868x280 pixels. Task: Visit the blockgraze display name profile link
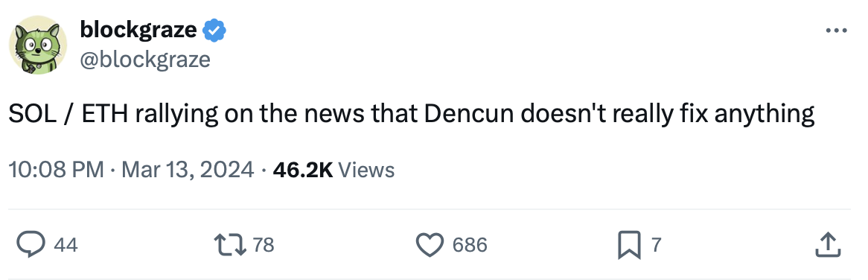[138, 30]
